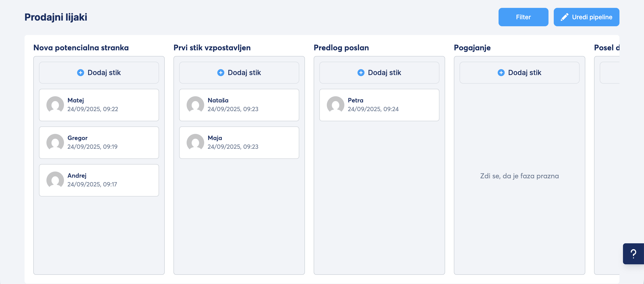Click plus icon in Prvi stik vzpostavljen column
The height and width of the screenshot is (284, 644).
click(x=221, y=73)
